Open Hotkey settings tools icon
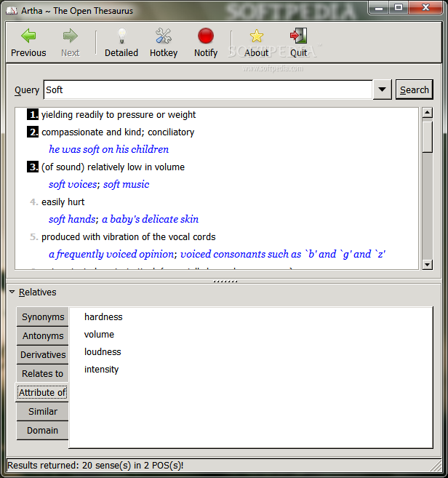The image size is (448, 478). [164, 36]
